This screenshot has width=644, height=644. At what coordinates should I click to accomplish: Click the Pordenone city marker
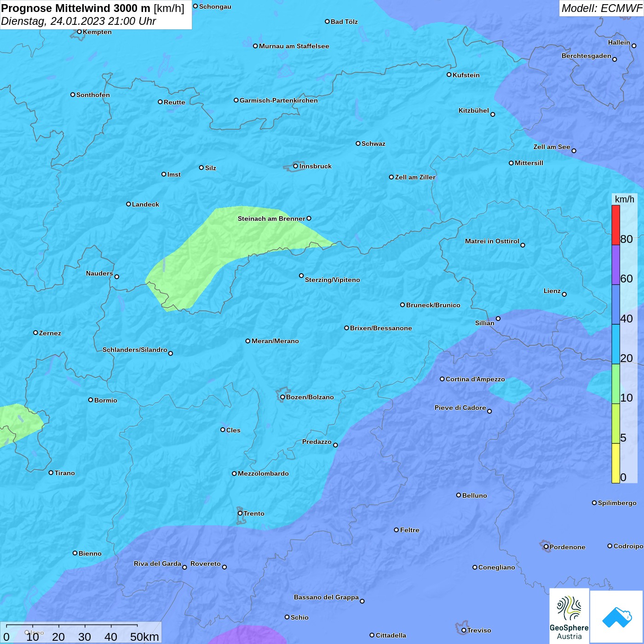[546, 547]
